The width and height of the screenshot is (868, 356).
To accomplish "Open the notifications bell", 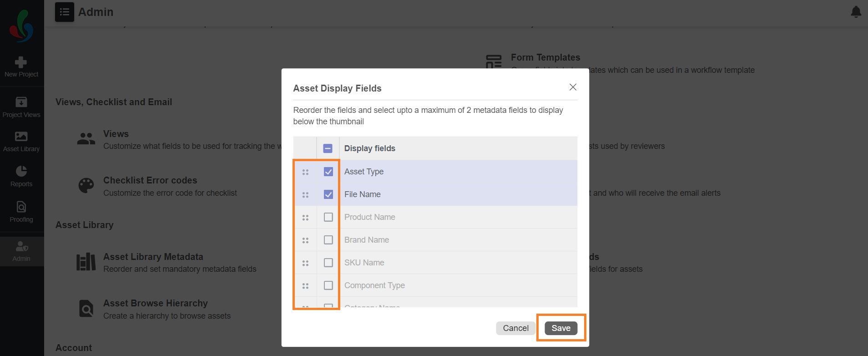I will pos(856,12).
